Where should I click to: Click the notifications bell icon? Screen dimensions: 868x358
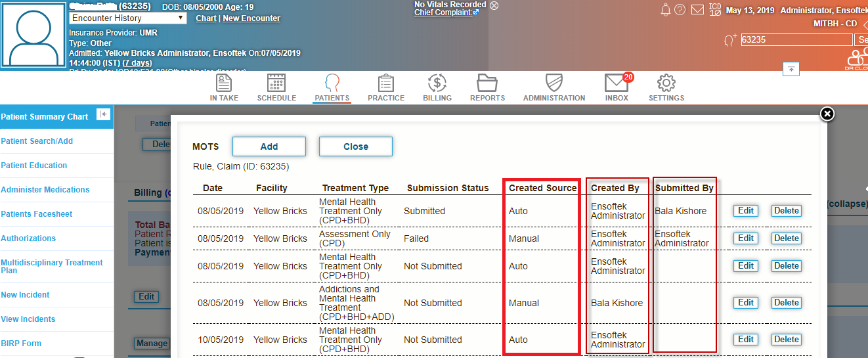pyautogui.click(x=666, y=10)
